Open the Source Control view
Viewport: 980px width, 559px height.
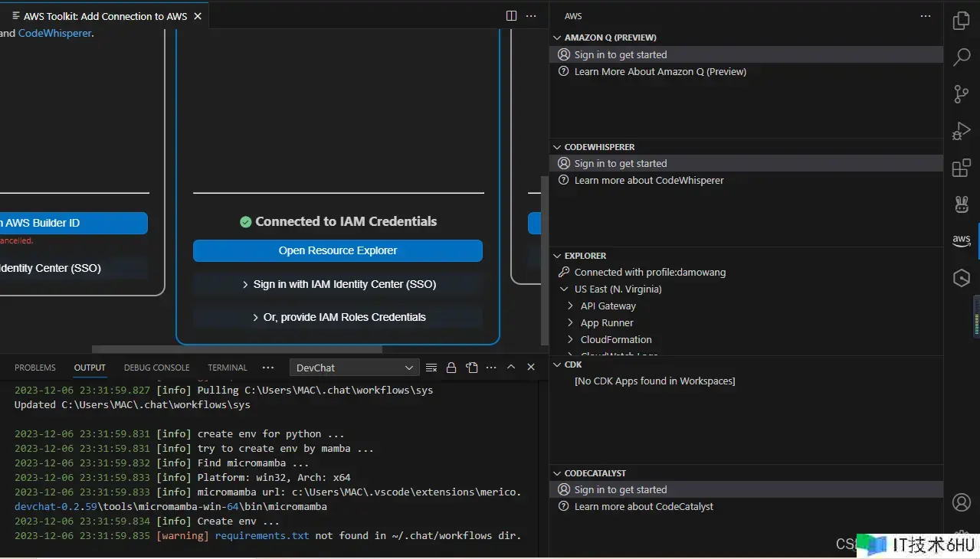(x=962, y=93)
